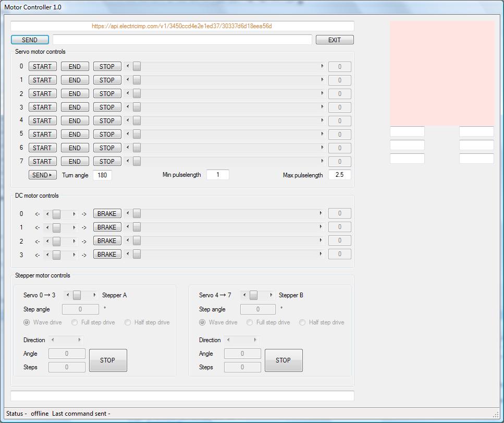This screenshot has width=504, height=423.
Task: Click DC motor 2 speed slider right arrow
Action: point(321,240)
